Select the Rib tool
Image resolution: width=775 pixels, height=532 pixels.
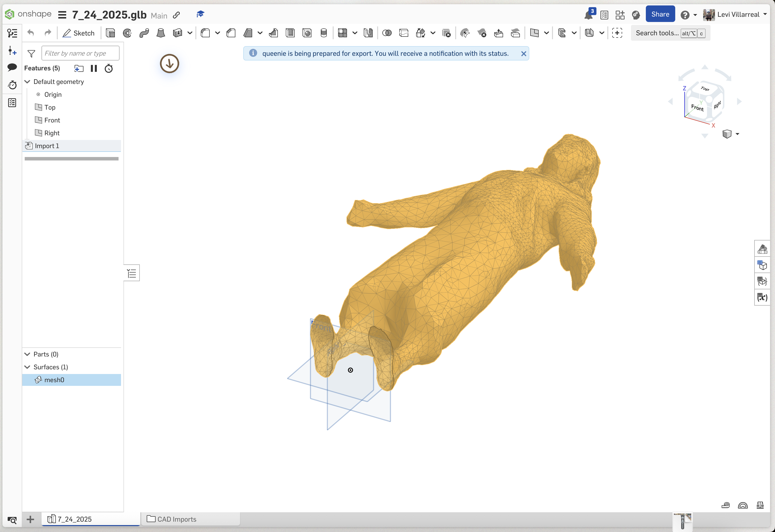[x=273, y=33]
